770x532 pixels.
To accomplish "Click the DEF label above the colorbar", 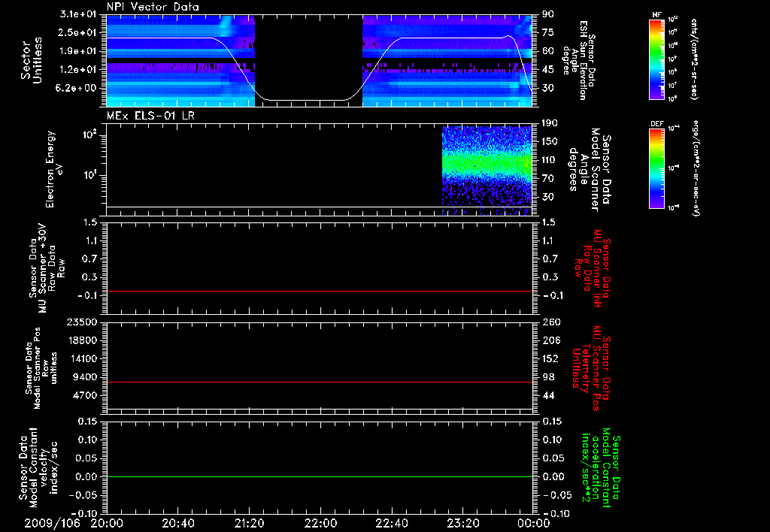I will pos(656,124).
